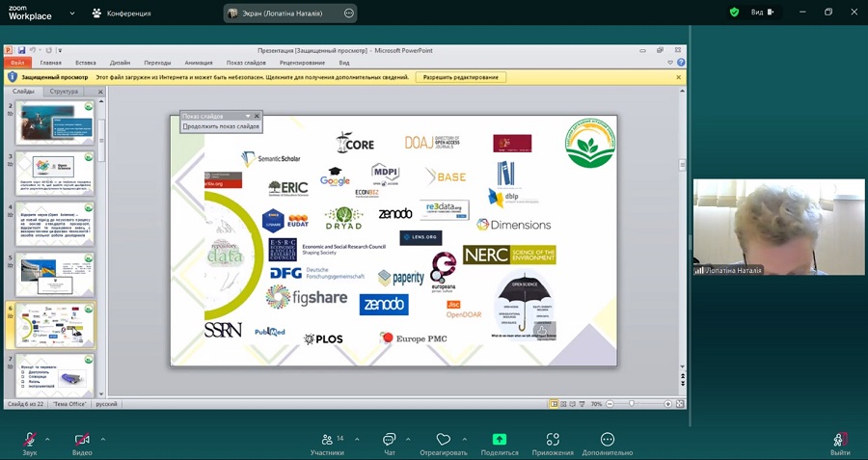The image size is (868, 460).
Task: Switch to the 'Слайды' pane tab
Action: 23,92
